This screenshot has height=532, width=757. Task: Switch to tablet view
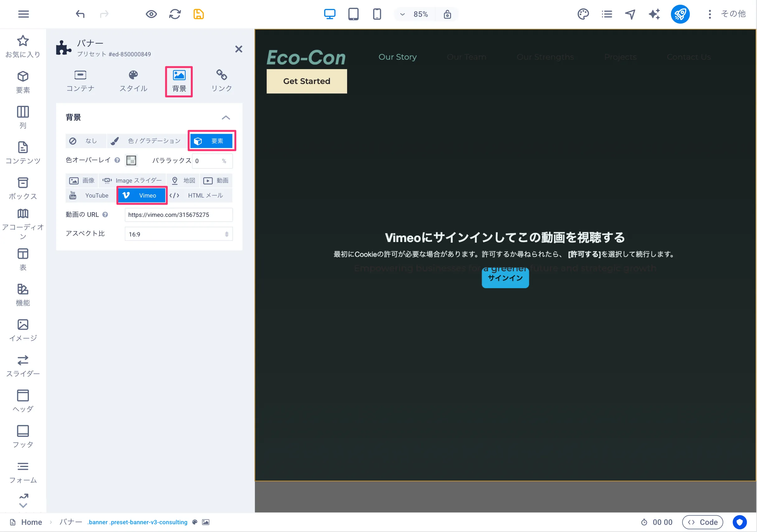(353, 14)
